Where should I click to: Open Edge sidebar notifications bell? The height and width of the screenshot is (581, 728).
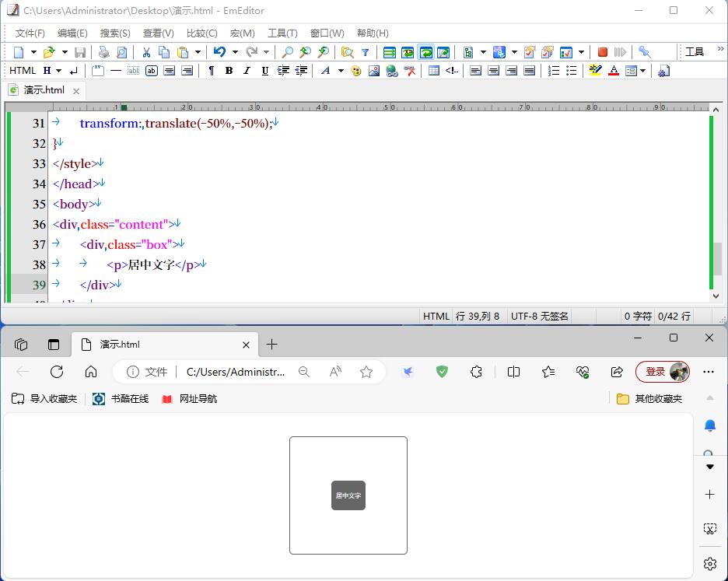[x=709, y=425]
